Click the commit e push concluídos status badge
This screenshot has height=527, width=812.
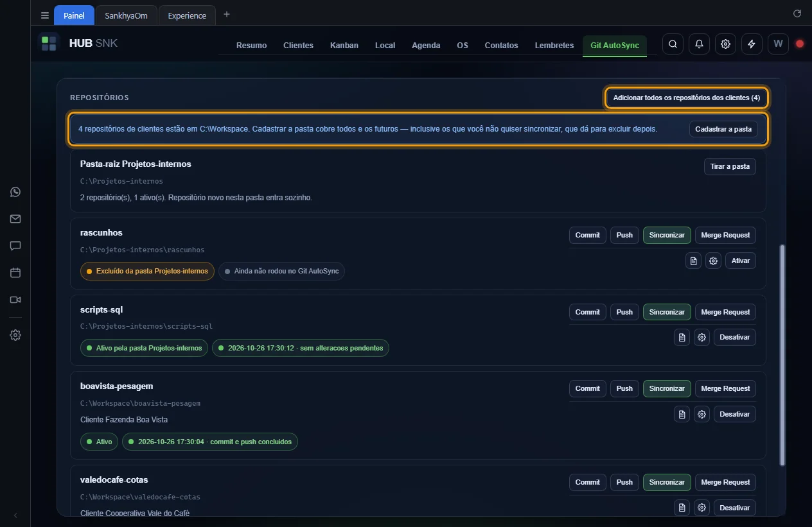point(210,442)
